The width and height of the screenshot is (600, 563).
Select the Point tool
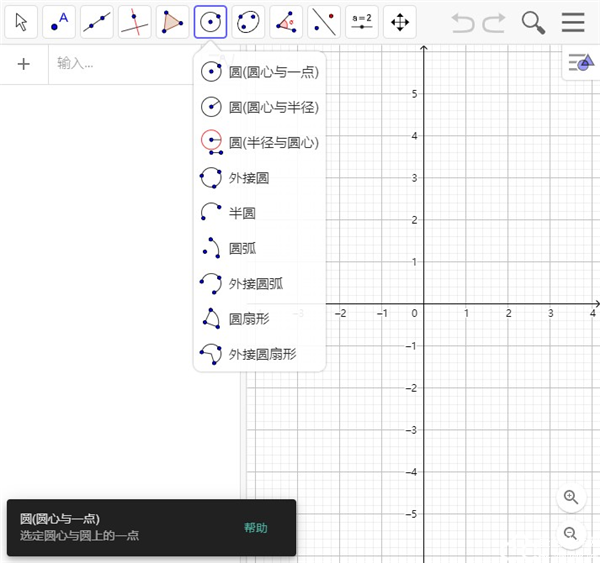point(59,21)
